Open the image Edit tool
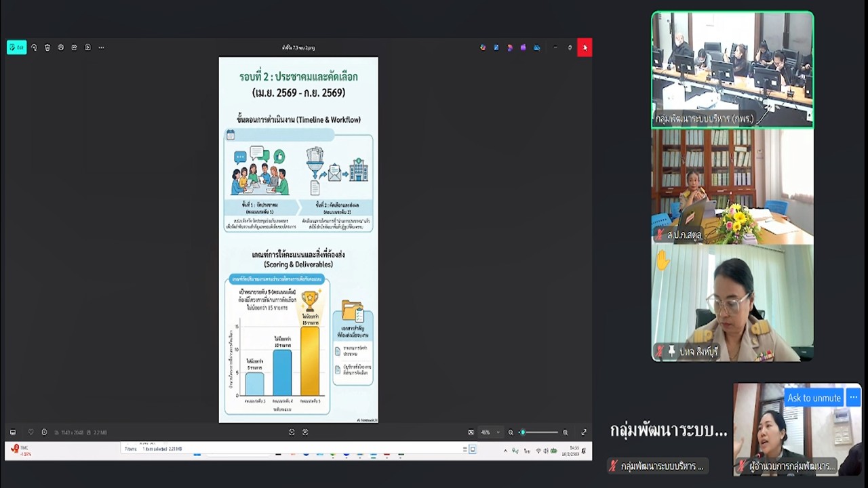 [16, 47]
